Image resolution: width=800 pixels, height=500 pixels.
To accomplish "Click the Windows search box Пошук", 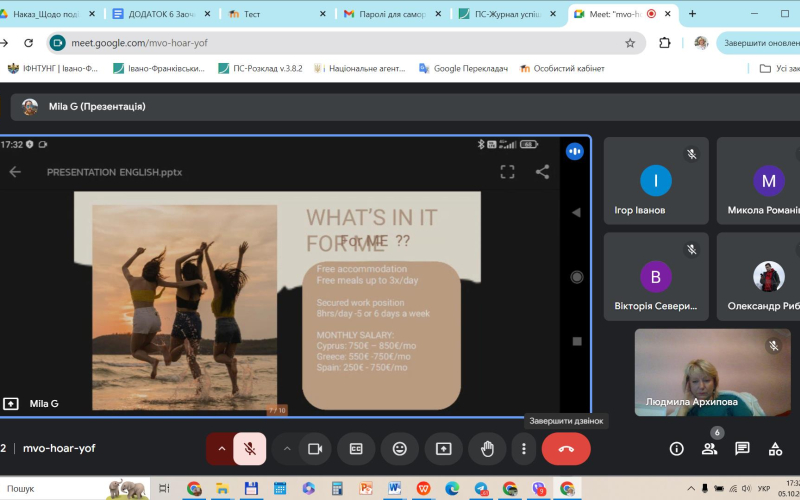I will [x=75, y=489].
